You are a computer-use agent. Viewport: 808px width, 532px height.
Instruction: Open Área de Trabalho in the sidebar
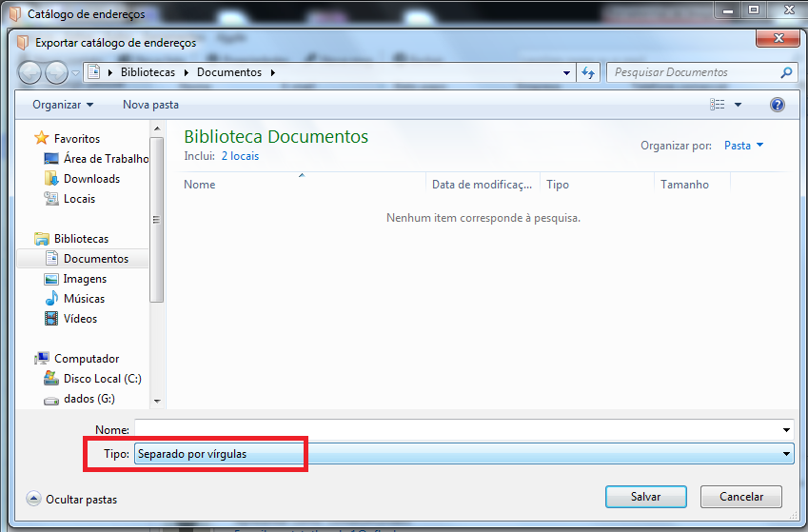(106, 159)
